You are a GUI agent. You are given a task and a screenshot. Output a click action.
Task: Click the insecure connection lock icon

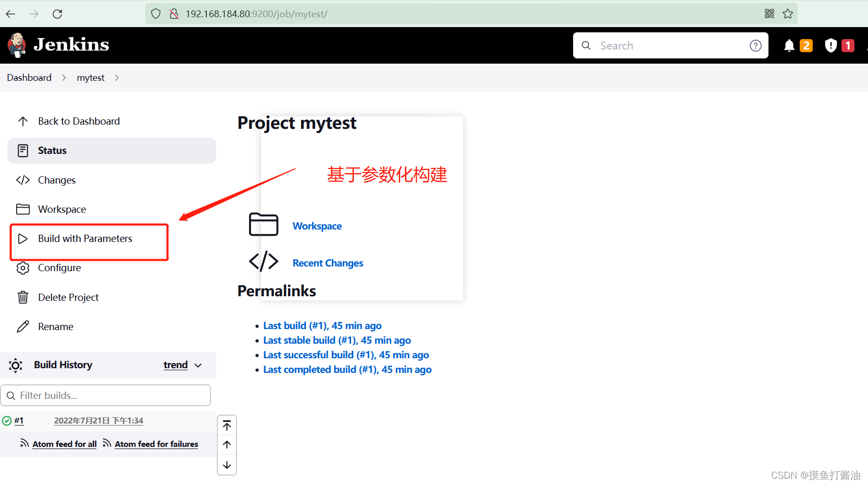tap(174, 14)
